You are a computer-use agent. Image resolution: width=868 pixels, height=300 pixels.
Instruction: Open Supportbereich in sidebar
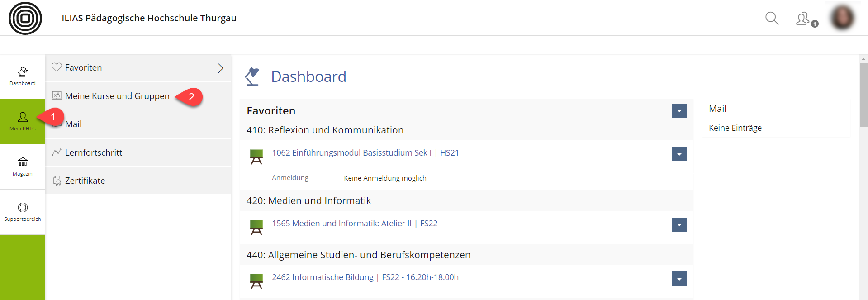tap(23, 212)
